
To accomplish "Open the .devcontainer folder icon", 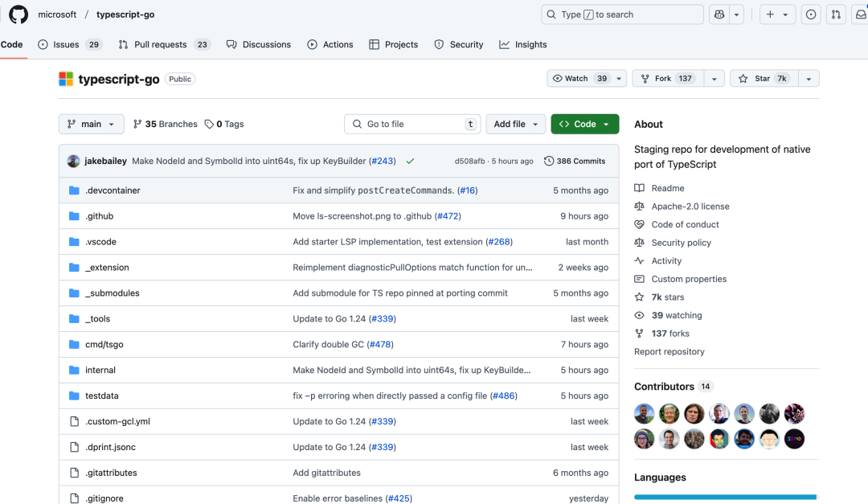I will coord(74,191).
